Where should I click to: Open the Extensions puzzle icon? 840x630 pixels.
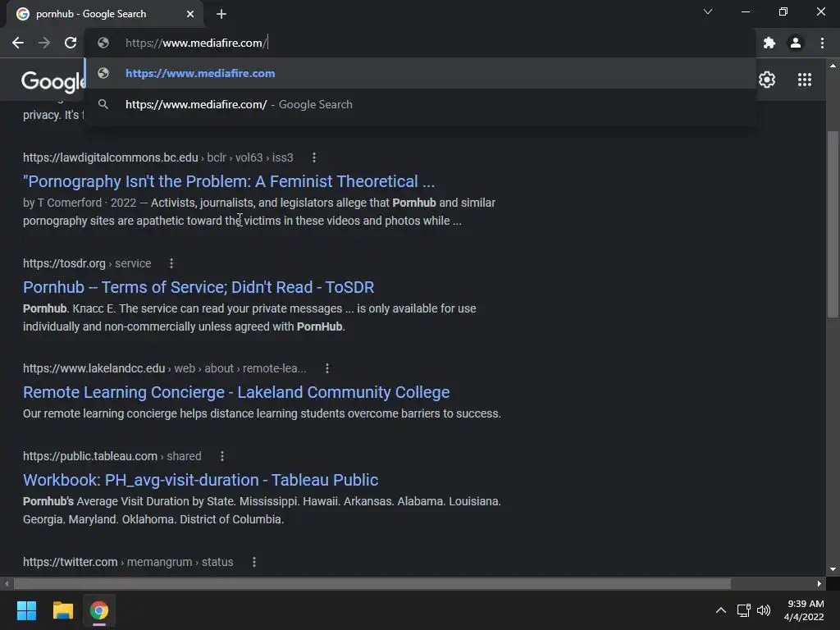[769, 43]
